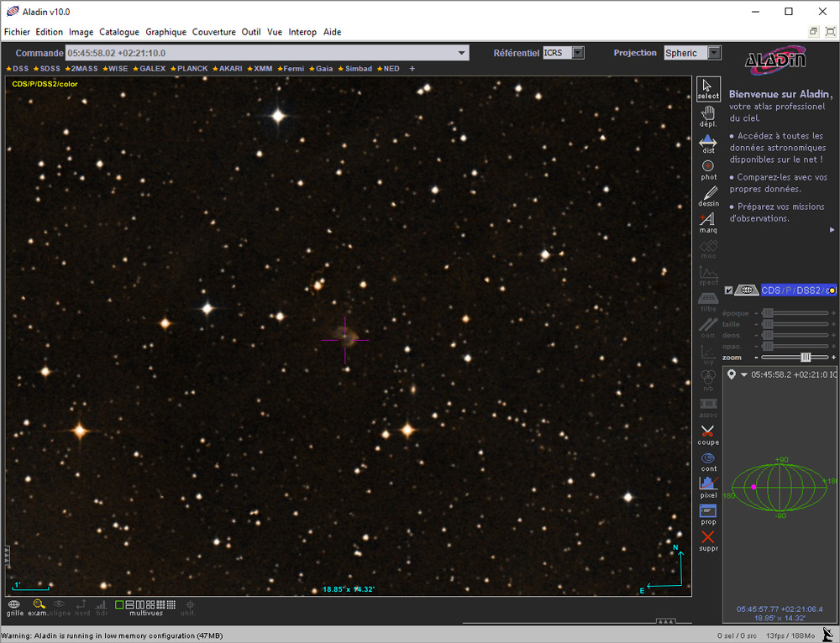
Task: Click the left-edge panel expander arrows
Action: (7, 557)
